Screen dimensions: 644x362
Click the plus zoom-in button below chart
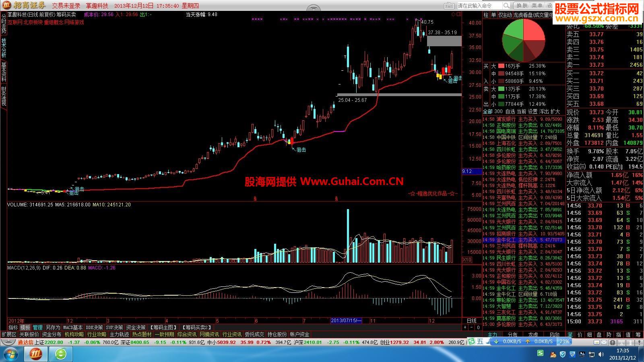(x=465, y=327)
